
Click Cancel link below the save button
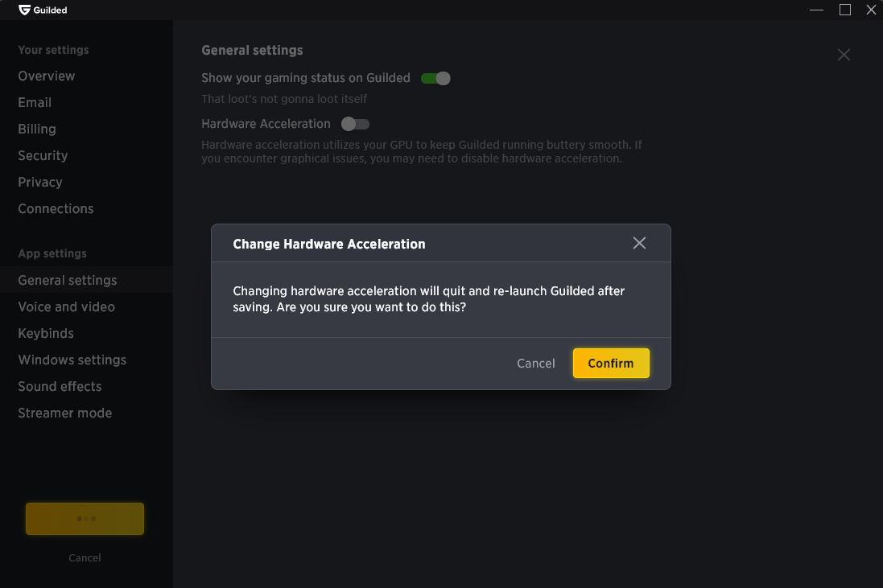pyautogui.click(x=85, y=557)
